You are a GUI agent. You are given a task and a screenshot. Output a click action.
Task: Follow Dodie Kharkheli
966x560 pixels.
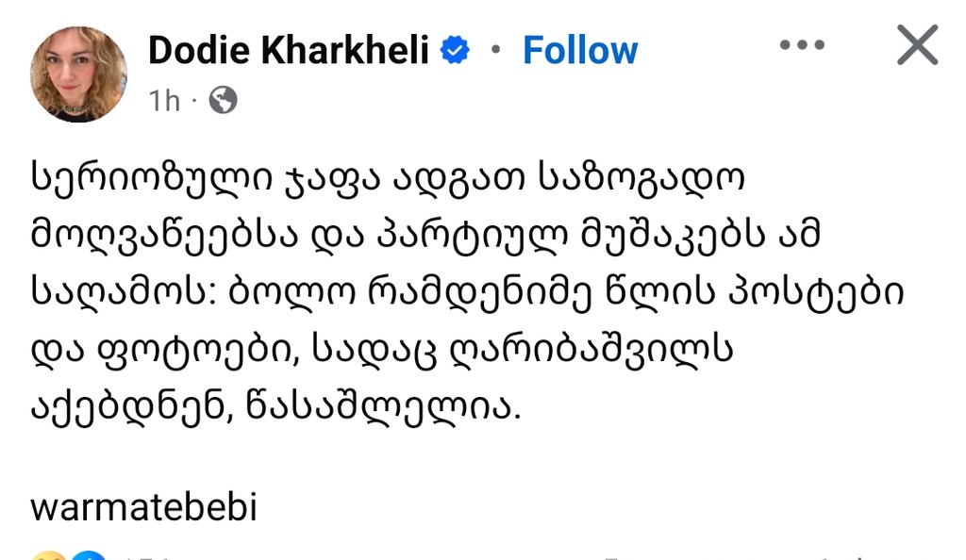[x=580, y=50]
